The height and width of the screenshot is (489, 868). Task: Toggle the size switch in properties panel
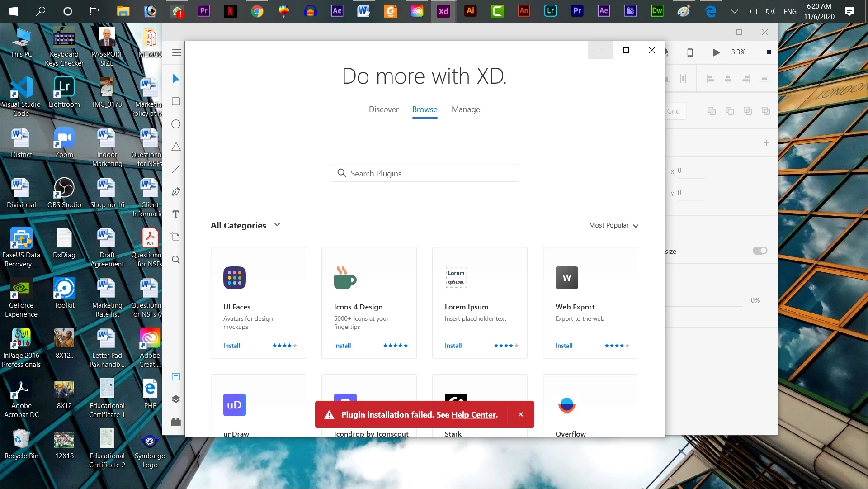760,251
